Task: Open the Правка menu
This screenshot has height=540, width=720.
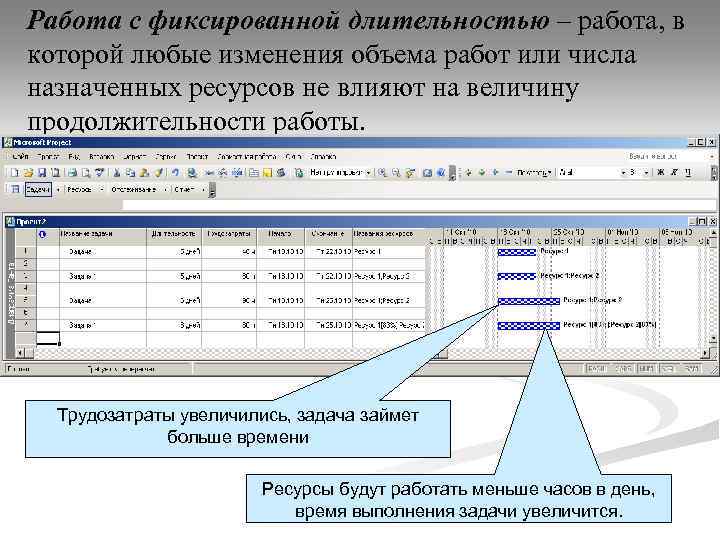Action: tap(48, 157)
